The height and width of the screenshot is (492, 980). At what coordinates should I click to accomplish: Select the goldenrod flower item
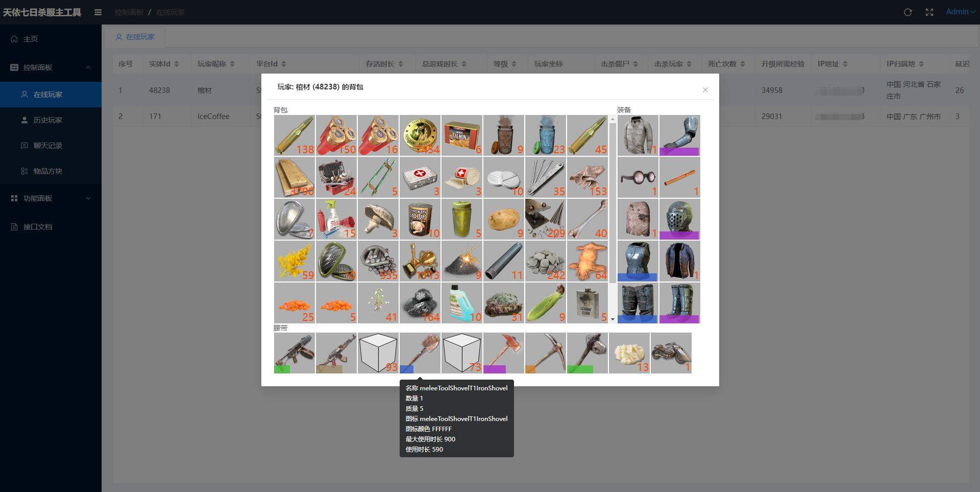point(295,261)
